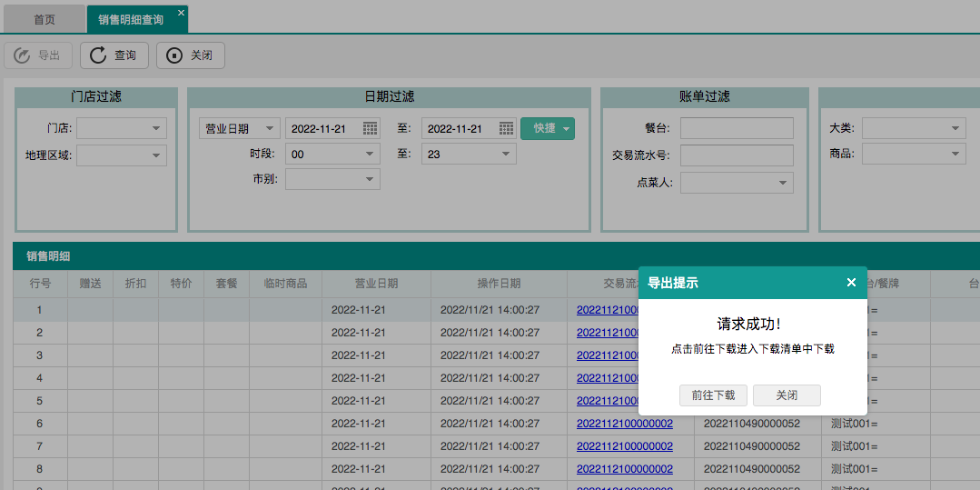Open transaction link 2022112100000002 in row 8
980x490 pixels.
[624, 469]
